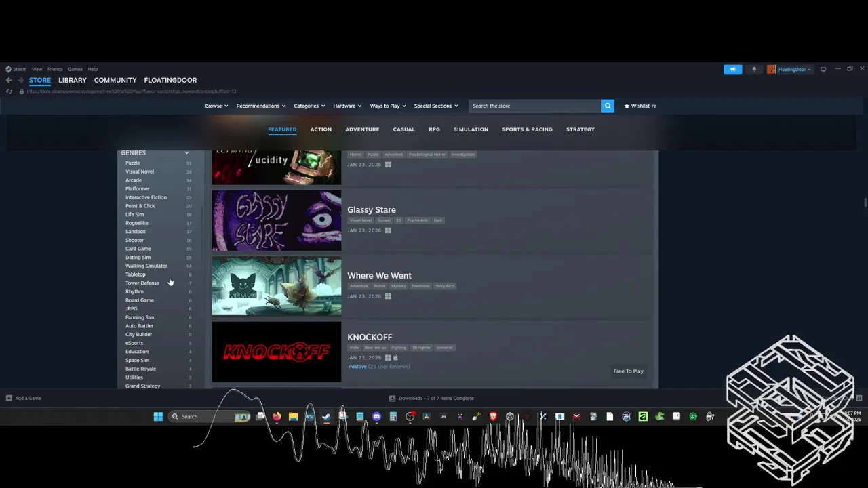Open Firefox from the taskbar
Viewport: 868px width, 488px height.
pyautogui.click(x=277, y=416)
